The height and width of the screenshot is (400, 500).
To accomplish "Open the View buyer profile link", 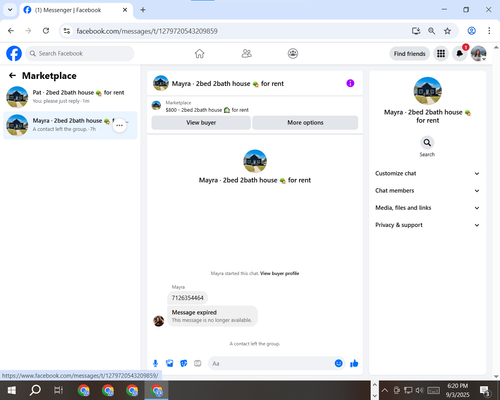I will [x=279, y=273].
